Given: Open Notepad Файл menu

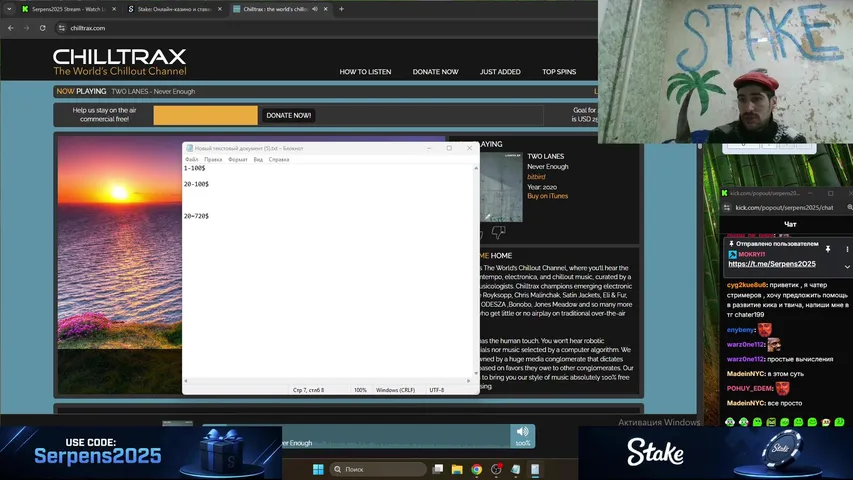Looking at the screenshot, I should pyautogui.click(x=191, y=159).
